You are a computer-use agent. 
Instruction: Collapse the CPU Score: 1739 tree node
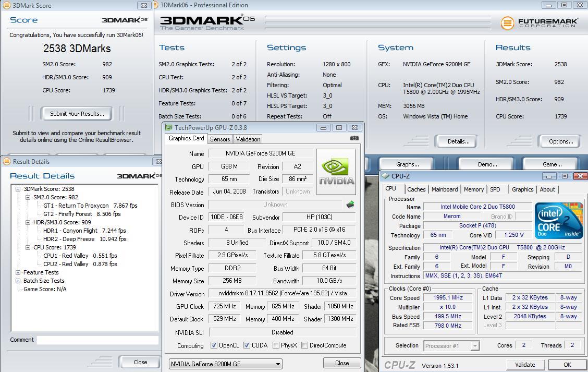pos(28,247)
